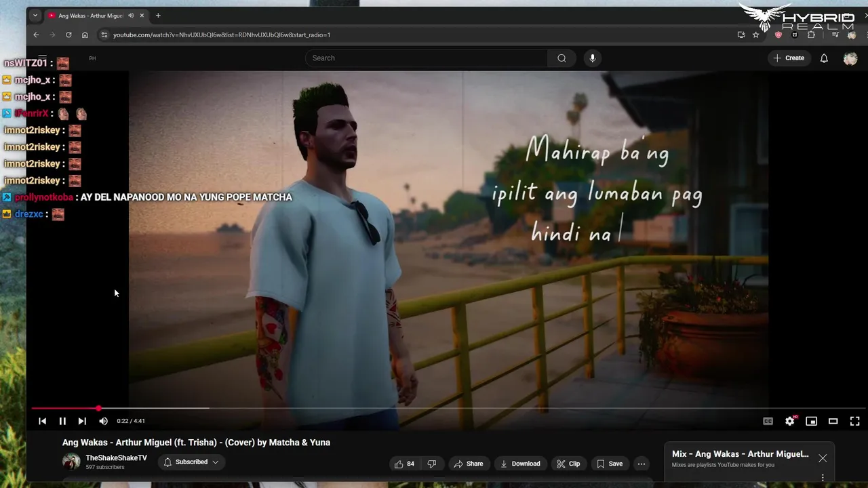This screenshot has height=488, width=868.
Task: Go back in browser history
Action: [37, 35]
